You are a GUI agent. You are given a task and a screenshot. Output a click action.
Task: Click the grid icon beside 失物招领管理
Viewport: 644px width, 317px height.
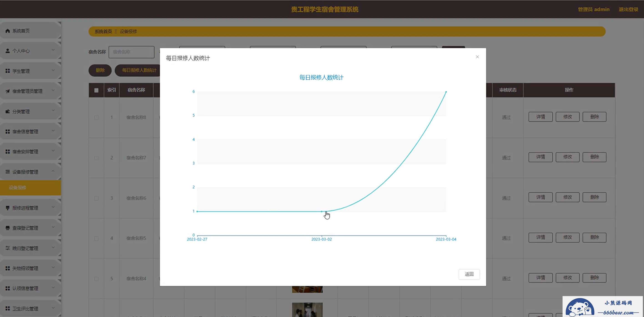click(x=8, y=268)
